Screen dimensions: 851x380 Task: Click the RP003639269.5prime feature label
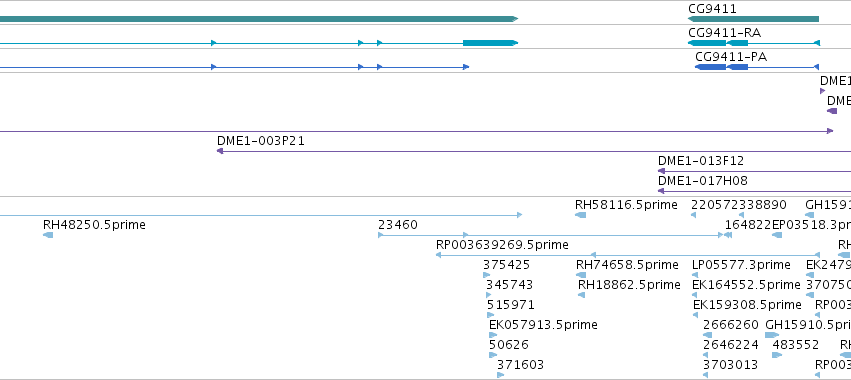(x=502, y=245)
